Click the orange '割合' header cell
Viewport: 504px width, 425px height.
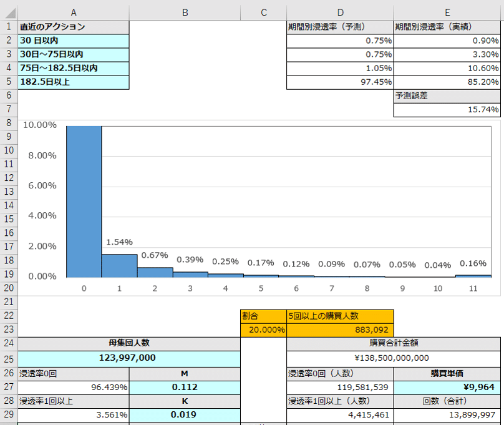coord(264,316)
